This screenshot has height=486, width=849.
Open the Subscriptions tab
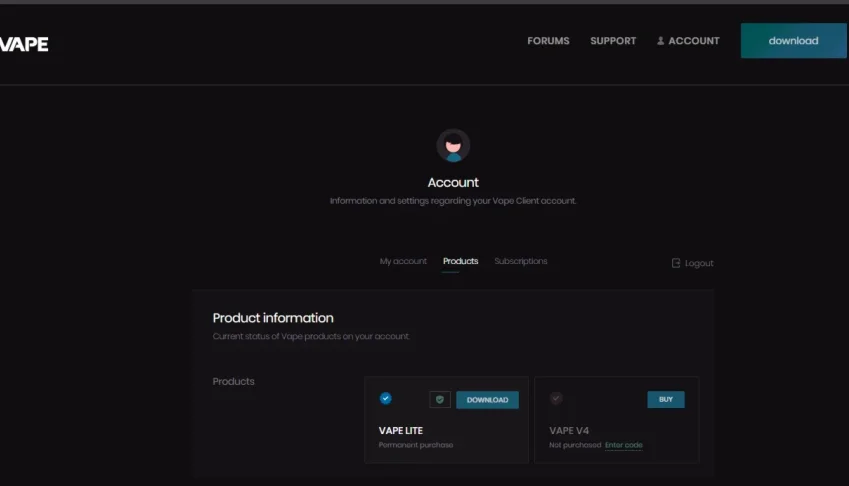[520, 261]
